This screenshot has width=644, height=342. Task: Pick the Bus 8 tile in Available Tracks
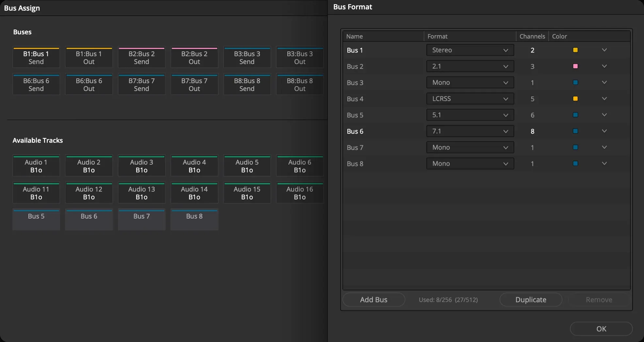coord(194,220)
